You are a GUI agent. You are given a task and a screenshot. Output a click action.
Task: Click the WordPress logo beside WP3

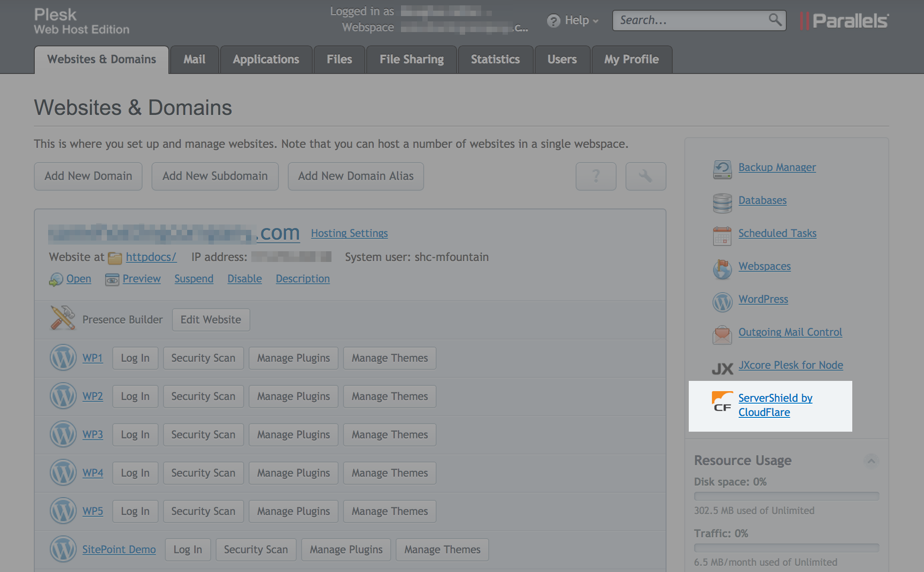(63, 434)
